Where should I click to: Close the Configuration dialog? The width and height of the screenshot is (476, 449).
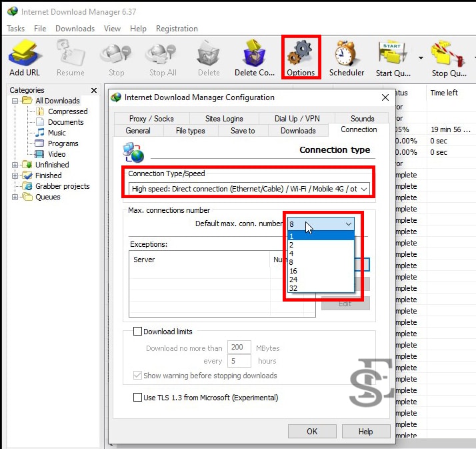pos(385,97)
